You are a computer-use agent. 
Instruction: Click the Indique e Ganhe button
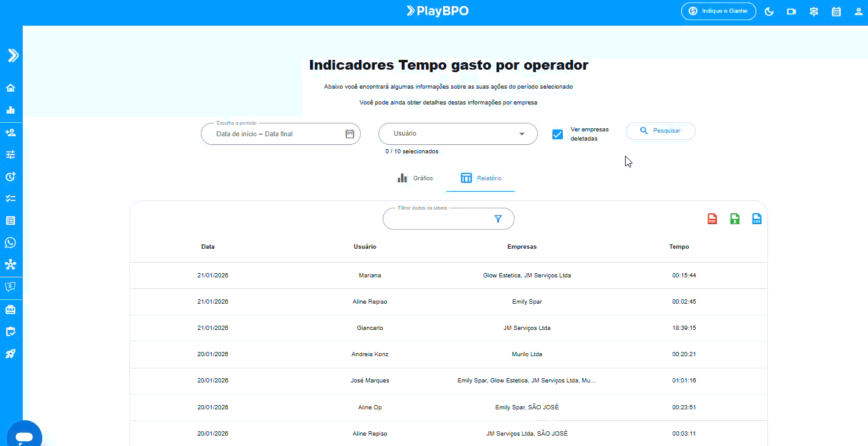(x=718, y=11)
